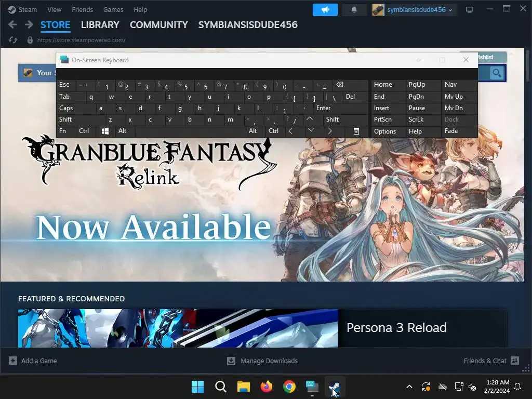Screen dimensions: 532x399
Task: Click the PrtScn key on On-Screen Keyboard
Action: click(x=388, y=119)
